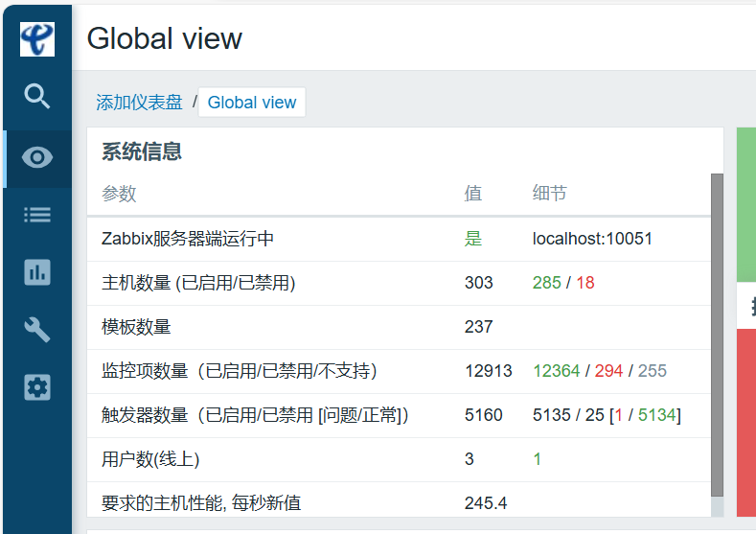Image resolution: width=756 pixels, height=534 pixels.
Task: Open Monitoring eye icon menu
Action: click(x=36, y=158)
